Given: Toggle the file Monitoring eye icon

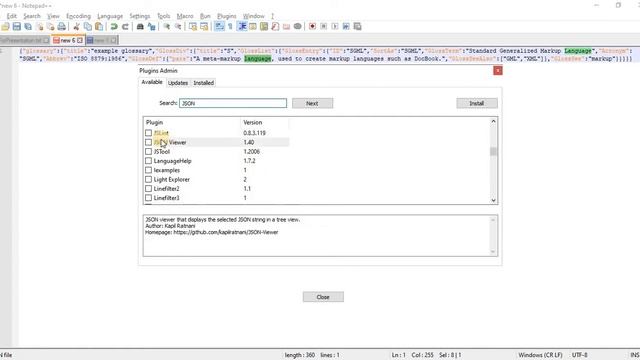Looking at the screenshot, I should (298, 27).
